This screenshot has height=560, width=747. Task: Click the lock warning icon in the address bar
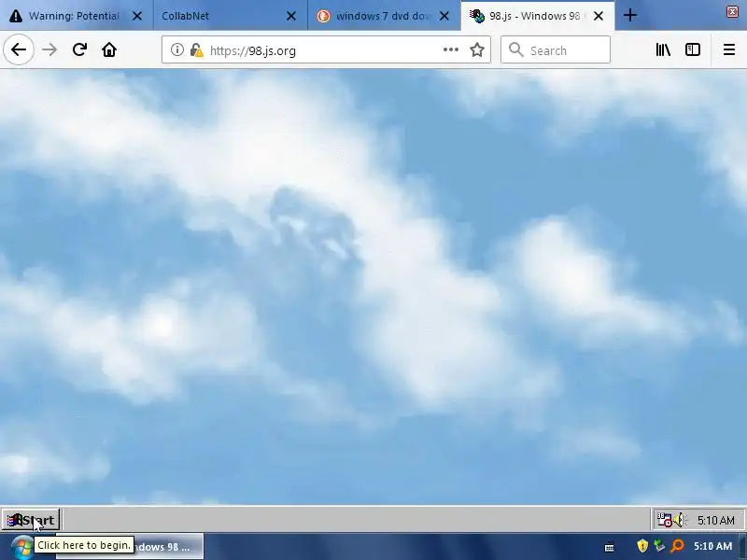[x=196, y=50]
